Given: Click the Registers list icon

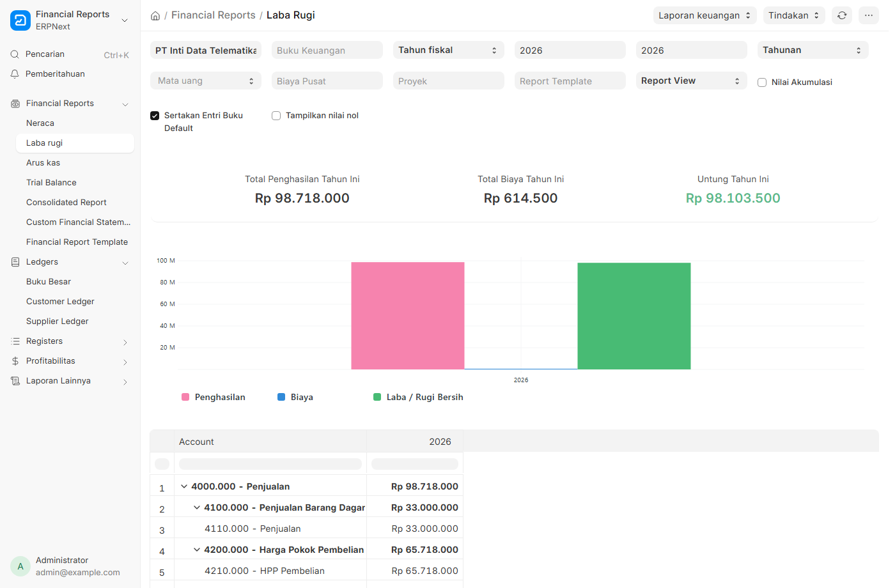Looking at the screenshot, I should click(x=15, y=341).
